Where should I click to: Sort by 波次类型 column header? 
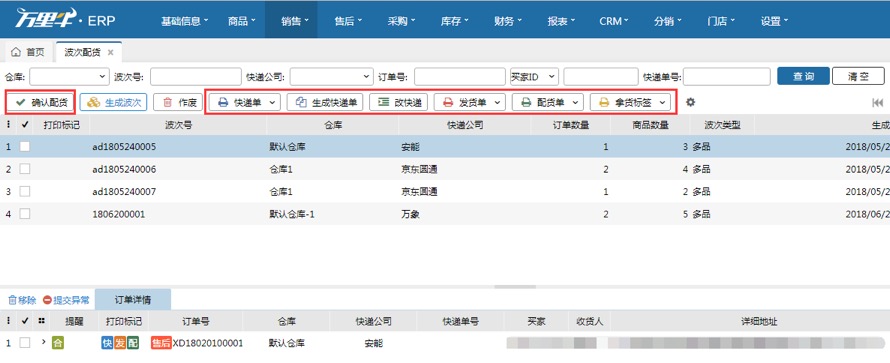point(722,125)
